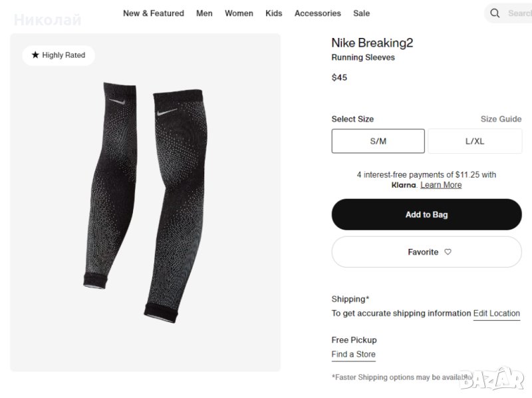The width and height of the screenshot is (532, 398).
Task: Click Edit Location for shipping
Action: click(x=496, y=313)
